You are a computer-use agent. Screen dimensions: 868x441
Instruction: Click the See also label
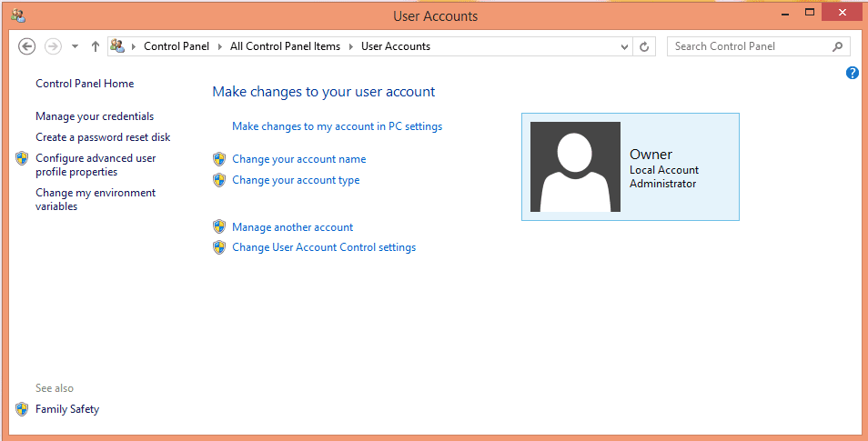[55, 388]
